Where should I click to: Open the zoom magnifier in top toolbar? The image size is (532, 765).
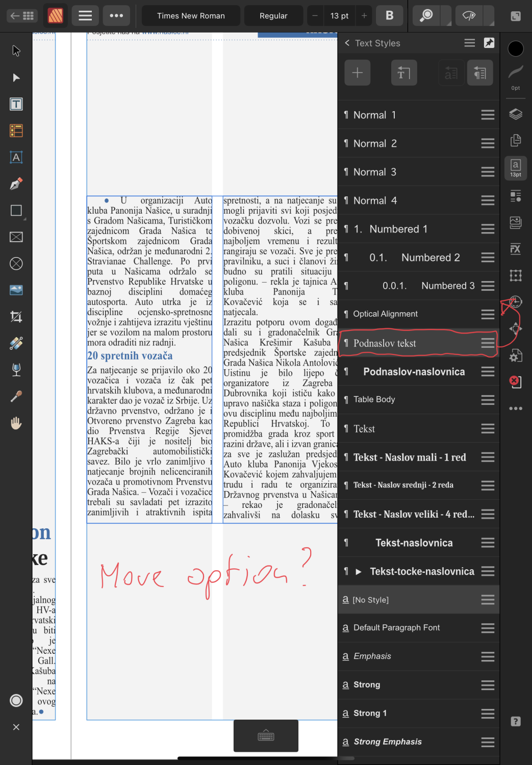pyautogui.click(x=426, y=16)
